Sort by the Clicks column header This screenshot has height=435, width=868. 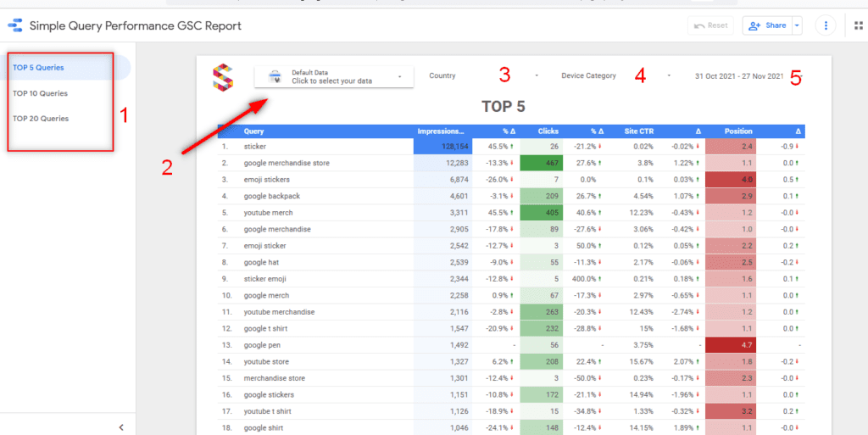(x=548, y=131)
